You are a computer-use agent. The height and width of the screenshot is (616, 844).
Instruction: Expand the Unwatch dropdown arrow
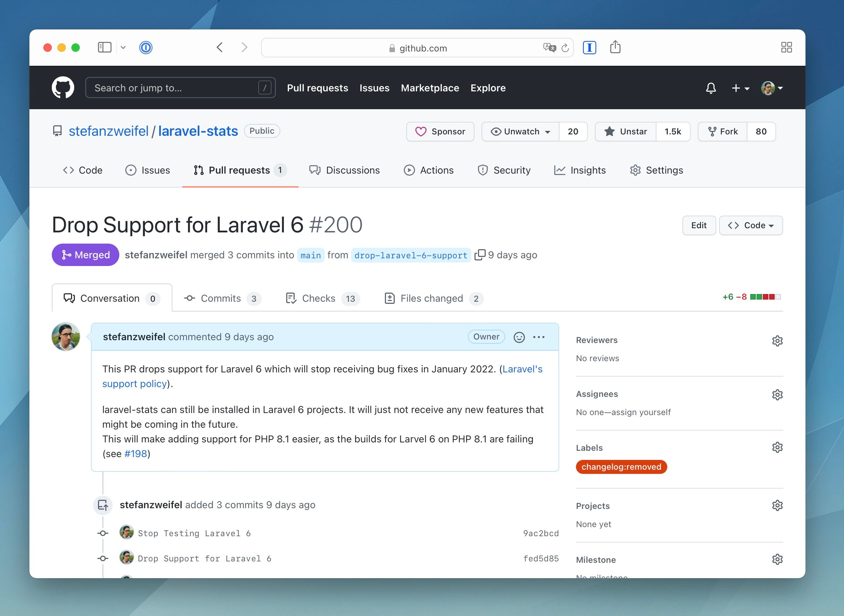pos(548,131)
